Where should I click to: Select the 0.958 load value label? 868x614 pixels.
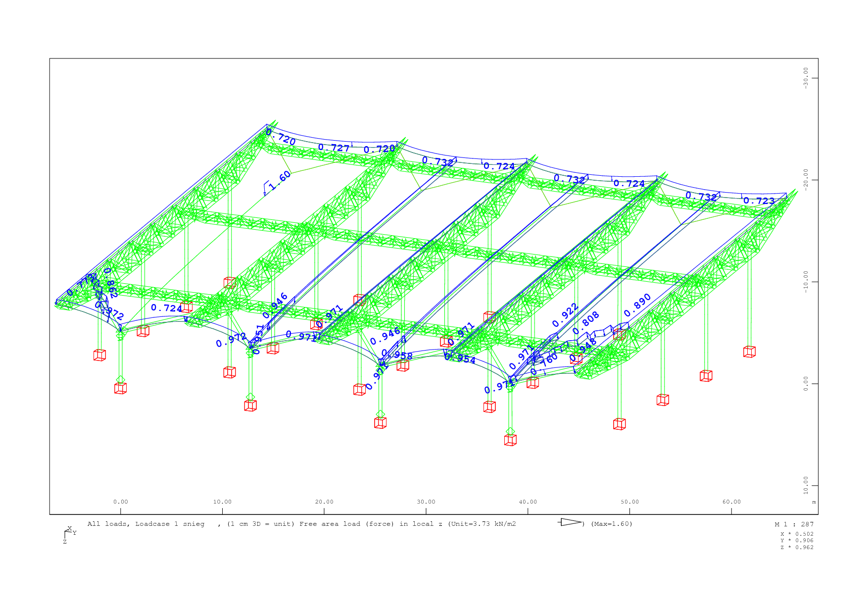[x=397, y=355]
